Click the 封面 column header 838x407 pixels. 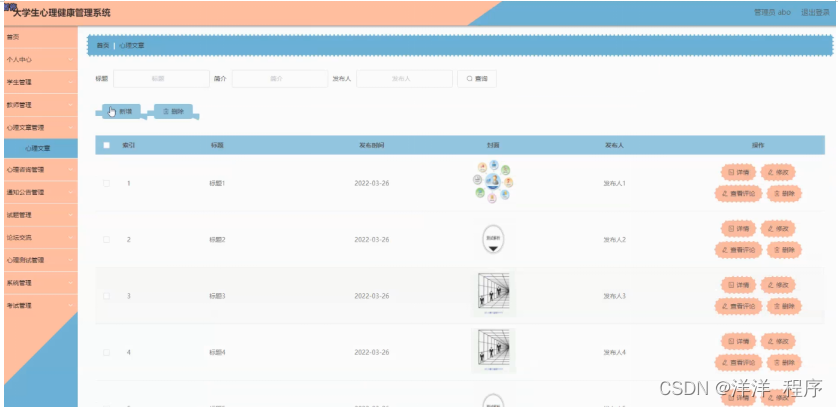[493, 145]
